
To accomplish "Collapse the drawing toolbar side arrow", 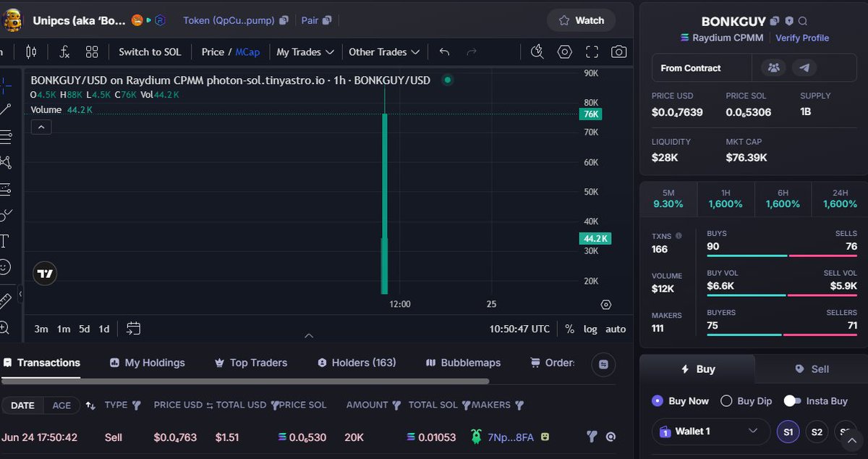I will point(20,294).
